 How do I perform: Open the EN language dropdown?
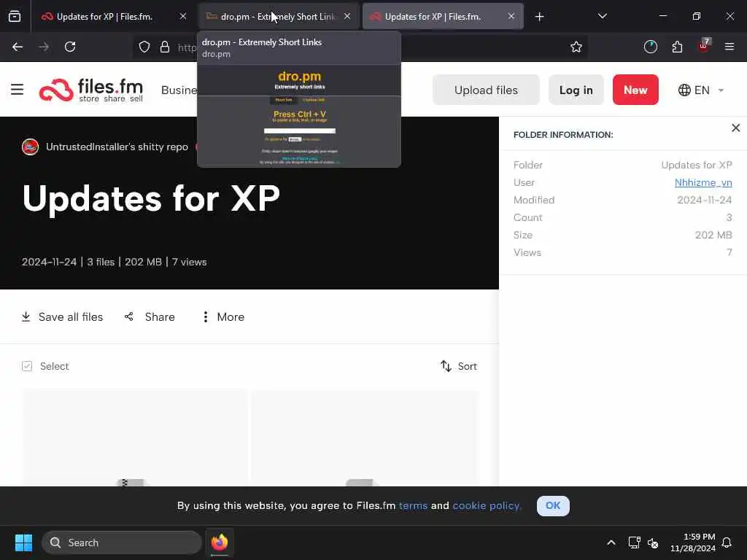(701, 90)
